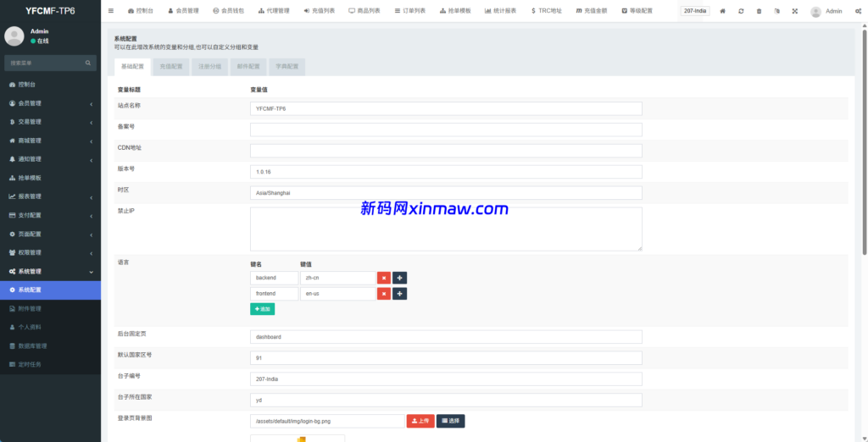Click plus button on frontend row
Image resolution: width=868 pixels, height=442 pixels.
[x=400, y=294]
